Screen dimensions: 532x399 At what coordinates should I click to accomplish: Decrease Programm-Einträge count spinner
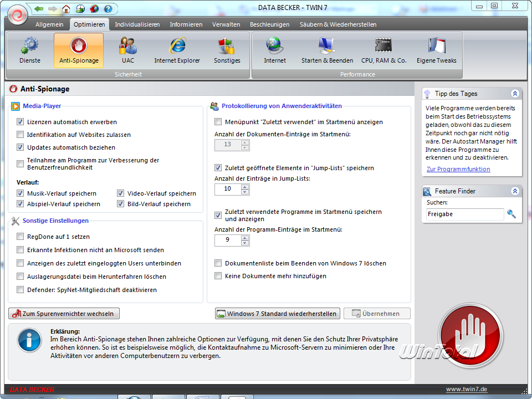[245, 243]
